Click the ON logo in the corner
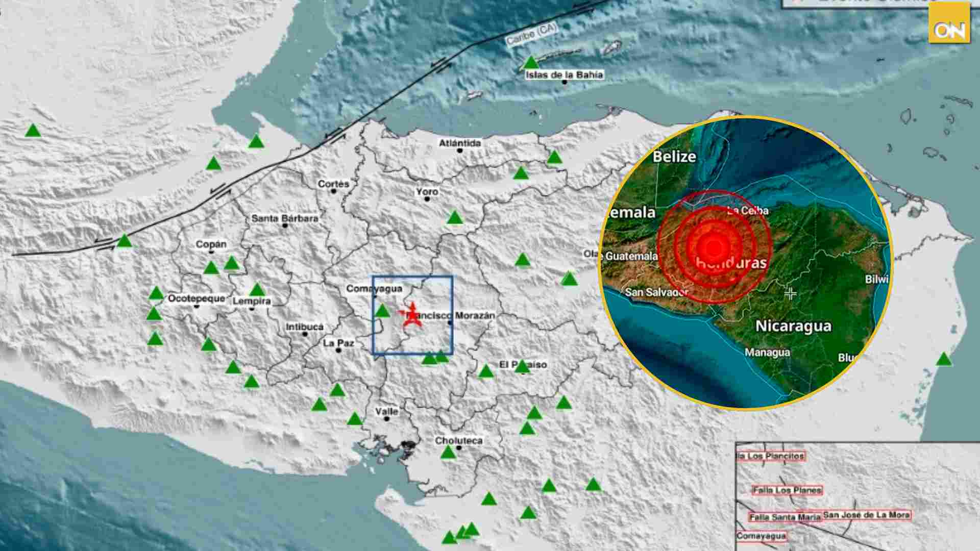The width and height of the screenshot is (980, 551). coord(949,23)
